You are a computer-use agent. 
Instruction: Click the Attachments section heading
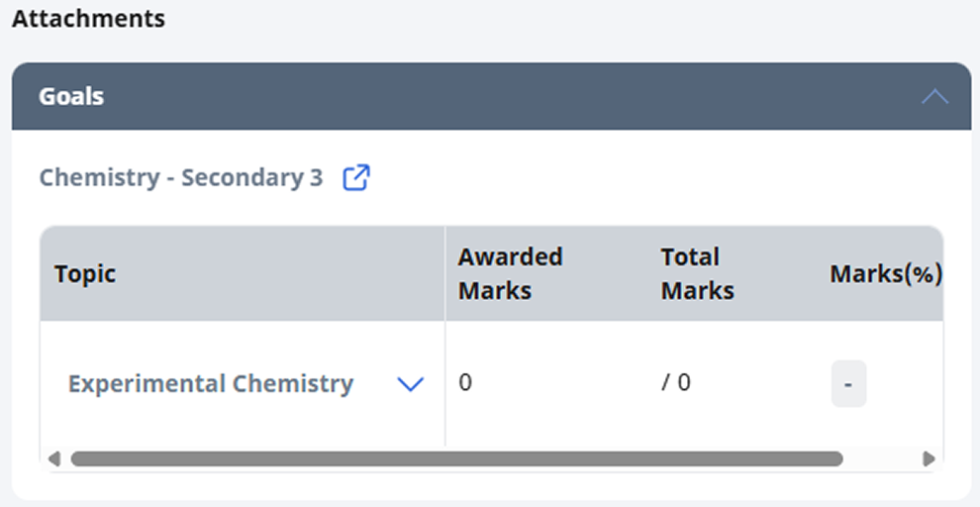89,19
